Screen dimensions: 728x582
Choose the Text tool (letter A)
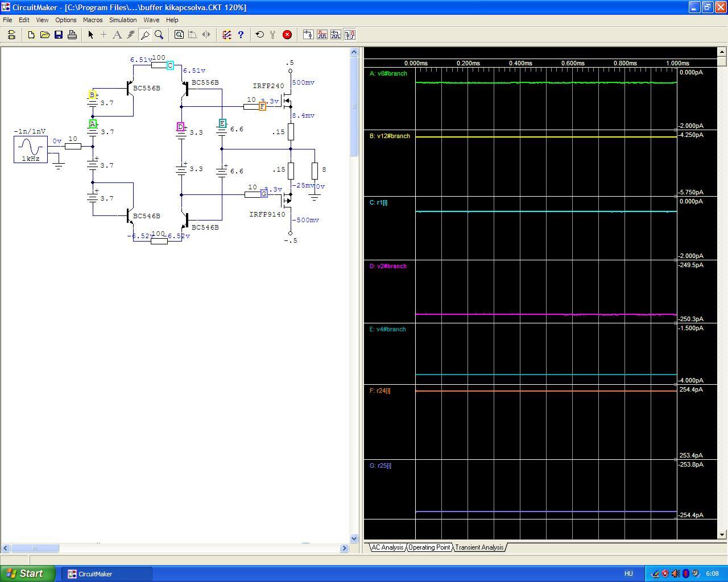coord(117,35)
